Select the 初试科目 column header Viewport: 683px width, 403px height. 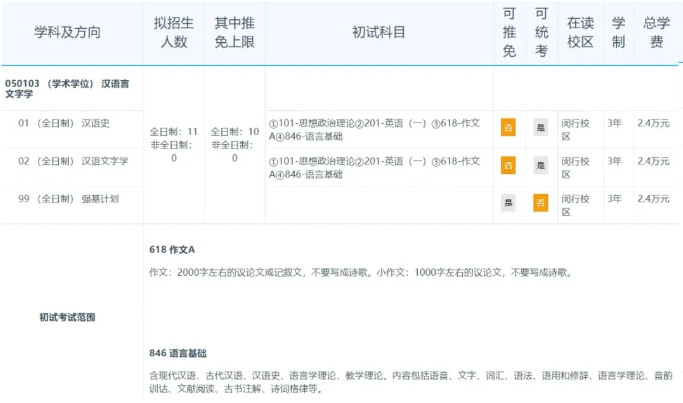point(379,33)
